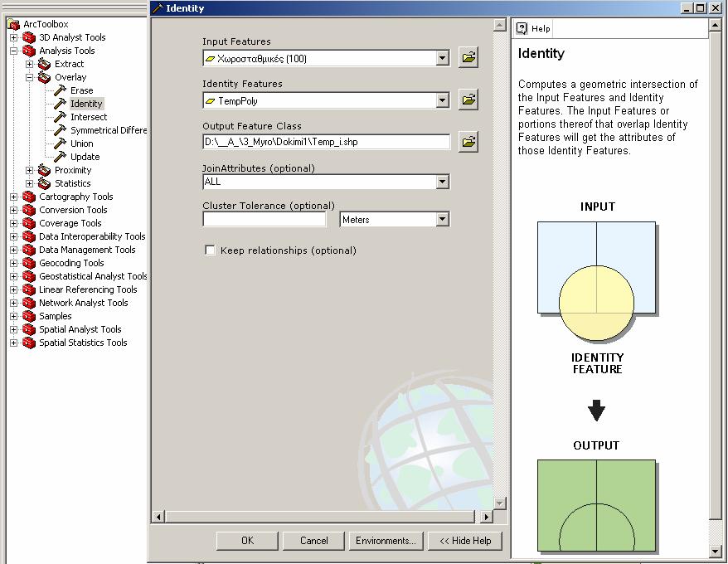Open the Input Features dropdown
Image resolution: width=728 pixels, height=564 pixels.
coord(443,58)
